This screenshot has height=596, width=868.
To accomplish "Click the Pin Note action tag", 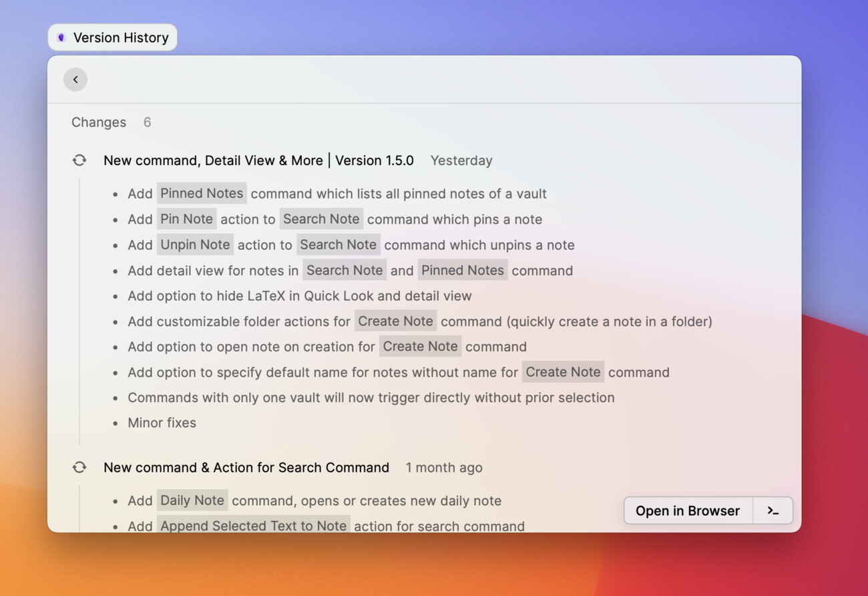I will (x=186, y=218).
